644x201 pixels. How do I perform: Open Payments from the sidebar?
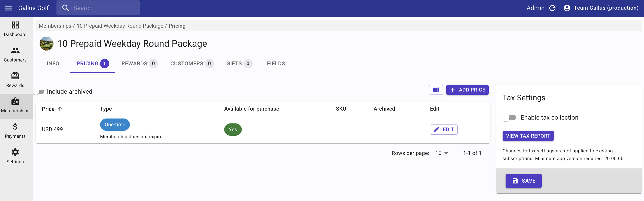point(15,131)
